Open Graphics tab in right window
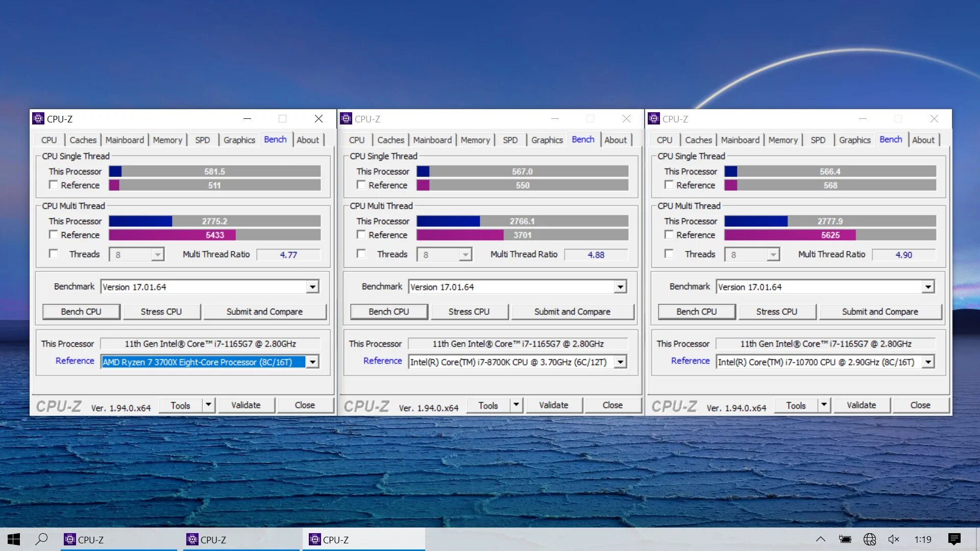The image size is (980, 551). [854, 140]
